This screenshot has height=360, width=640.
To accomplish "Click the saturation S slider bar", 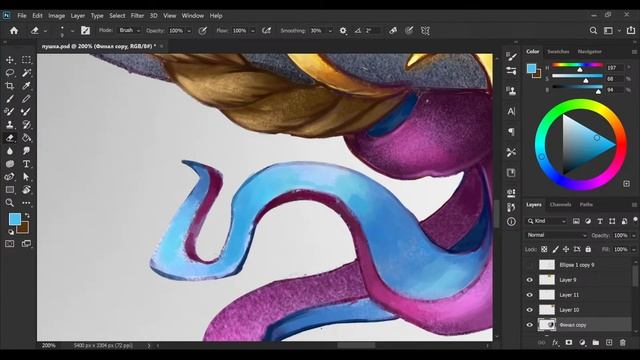I will (577, 76).
